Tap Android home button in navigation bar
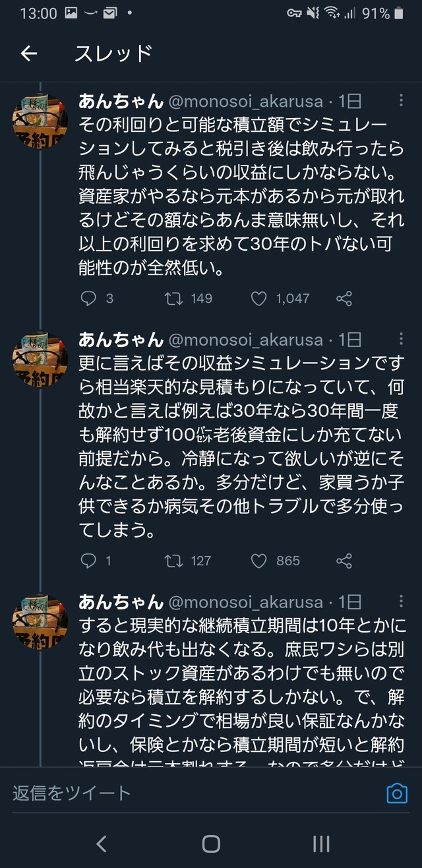422x868 pixels. [211, 843]
